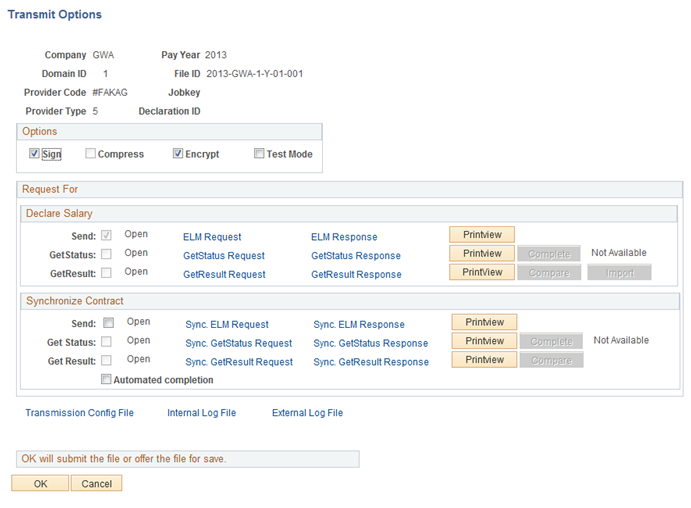Screen dimensions: 691x508
Task: Click Complete button in Declare Salary section
Action: coord(549,254)
